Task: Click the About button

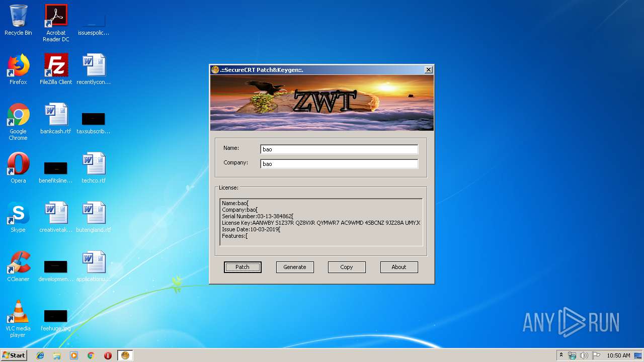Action: (x=399, y=267)
